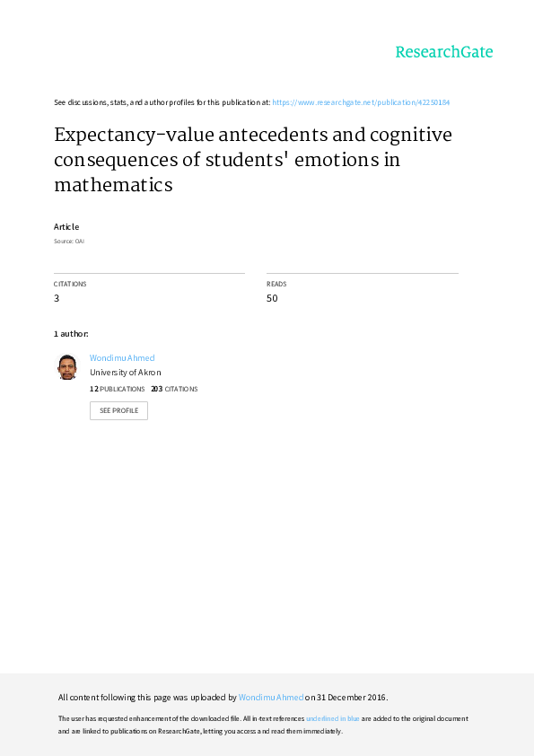The height and width of the screenshot is (756, 534).
Task: Click the ResearchGate logo
Action: coord(444,52)
